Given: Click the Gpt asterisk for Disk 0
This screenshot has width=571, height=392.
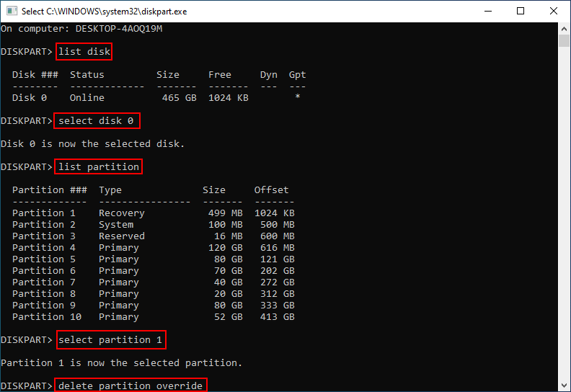Looking at the screenshot, I should pyautogui.click(x=298, y=97).
